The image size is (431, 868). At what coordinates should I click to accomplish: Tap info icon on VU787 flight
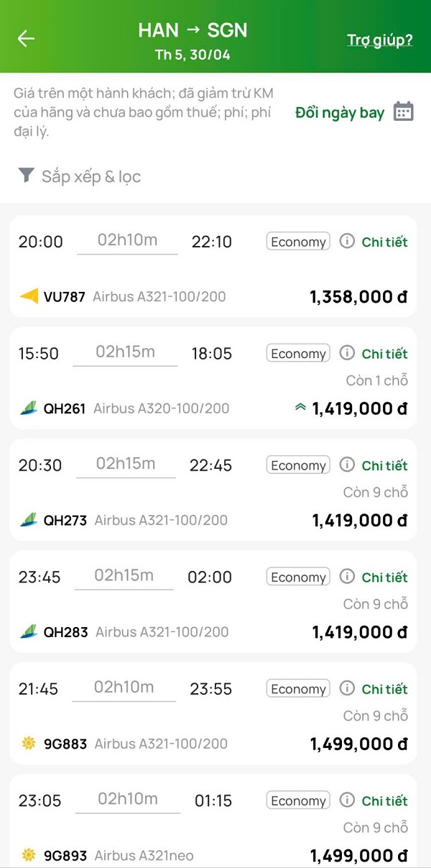(347, 242)
